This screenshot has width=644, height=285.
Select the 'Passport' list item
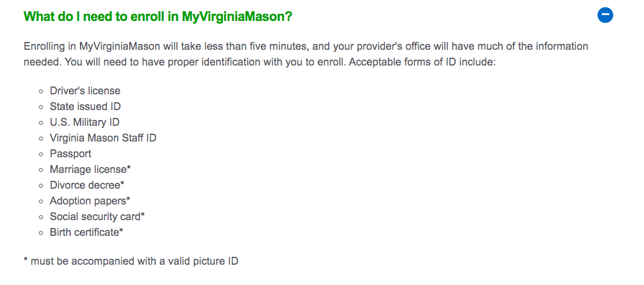coord(71,153)
